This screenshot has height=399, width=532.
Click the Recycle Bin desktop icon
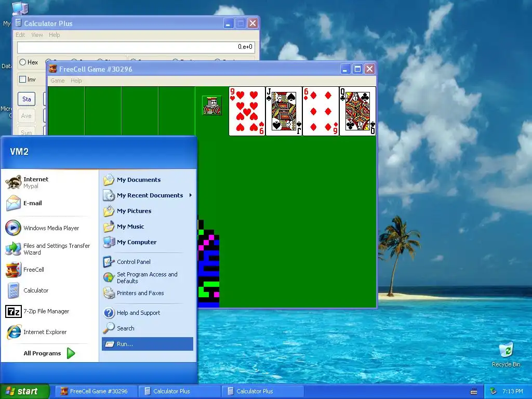[506, 354]
